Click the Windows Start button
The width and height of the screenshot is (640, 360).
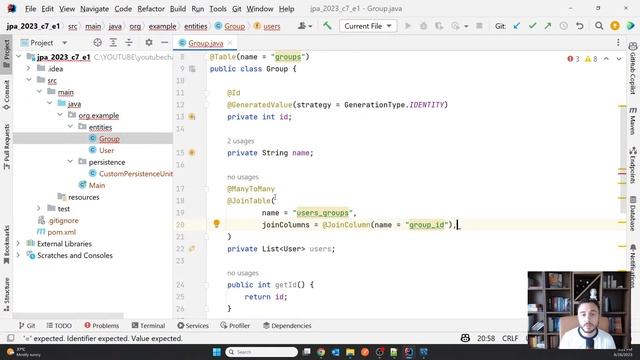[x=217, y=352]
